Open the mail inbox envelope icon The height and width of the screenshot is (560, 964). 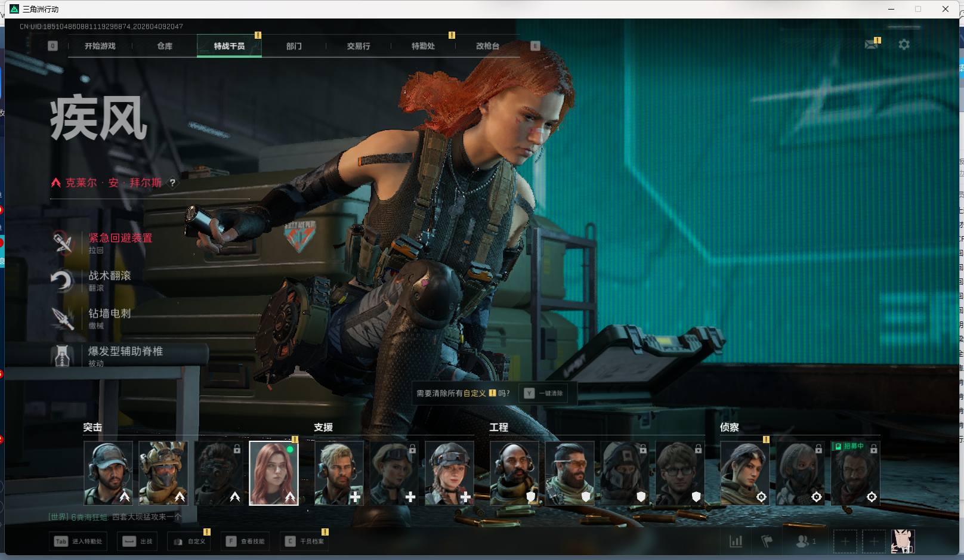click(871, 45)
